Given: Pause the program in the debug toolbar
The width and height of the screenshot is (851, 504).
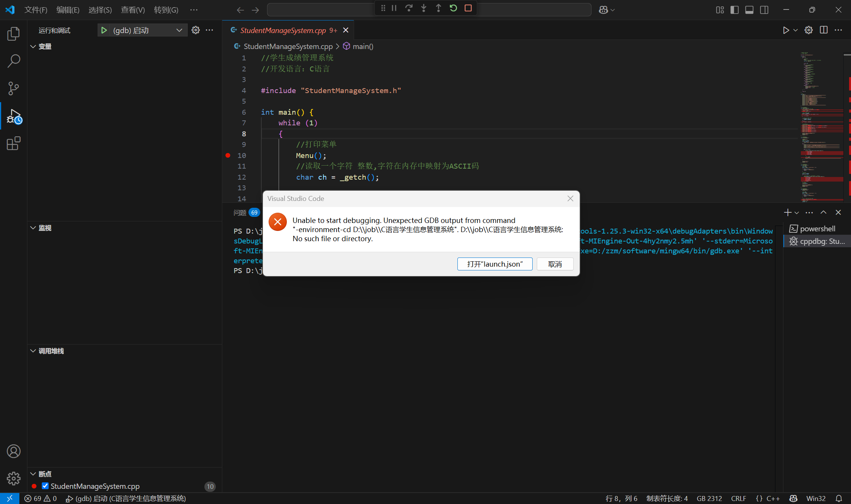Looking at the screenshot, I should click(x=394, y=8).
